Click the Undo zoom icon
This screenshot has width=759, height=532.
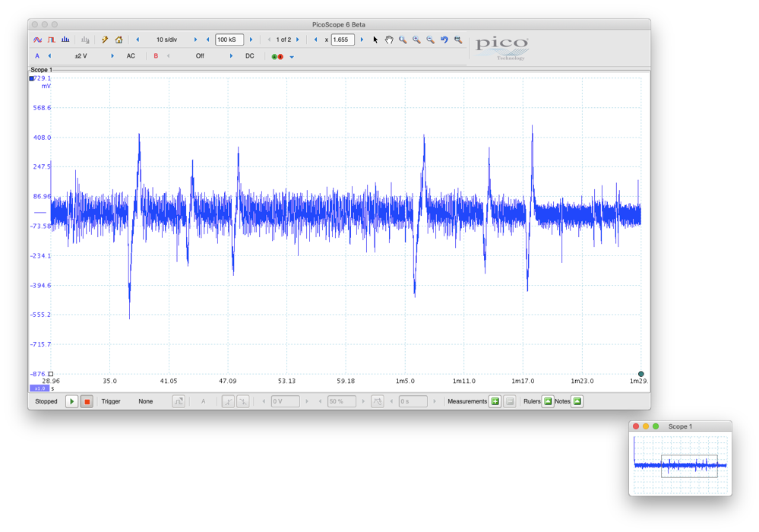444,39
